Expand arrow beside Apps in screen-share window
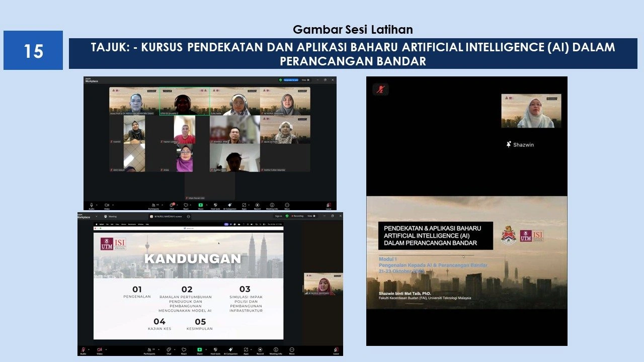This screenshot has height=362, width=644. (251, 349)
